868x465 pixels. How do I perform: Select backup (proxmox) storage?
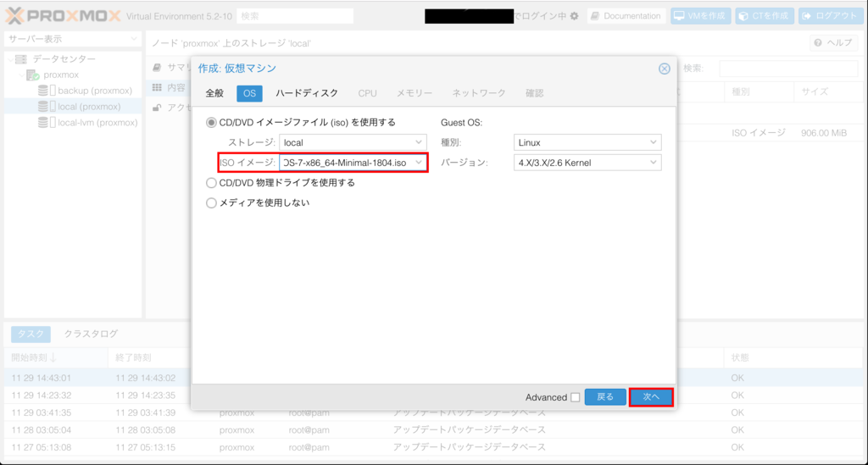coord(95,91)
